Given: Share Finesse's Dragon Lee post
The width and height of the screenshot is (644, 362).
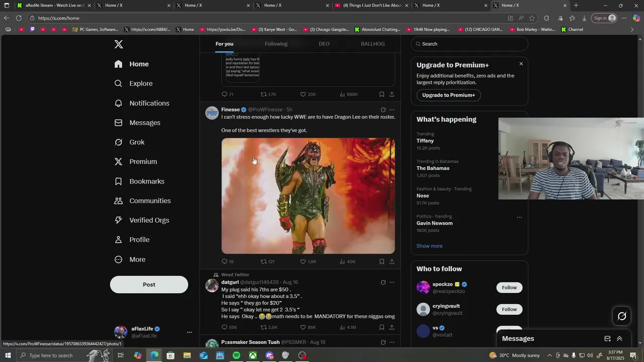Looking at the screenshot, I should 392,261.
